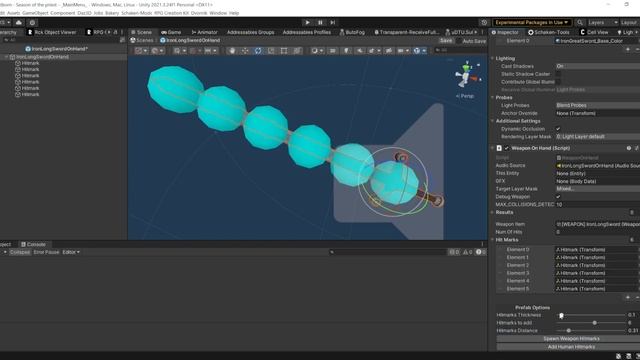Open the Window menu
This screenshot has height=360, width=640.
[218, 13]
